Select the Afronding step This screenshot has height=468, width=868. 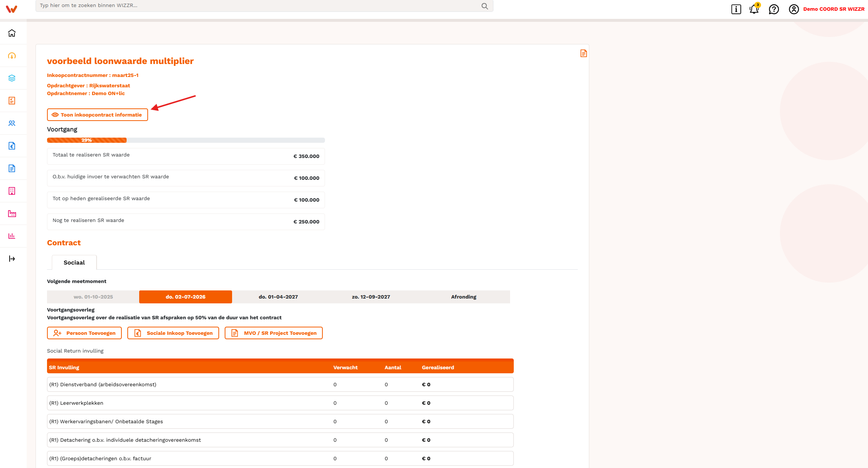(463, 297)
